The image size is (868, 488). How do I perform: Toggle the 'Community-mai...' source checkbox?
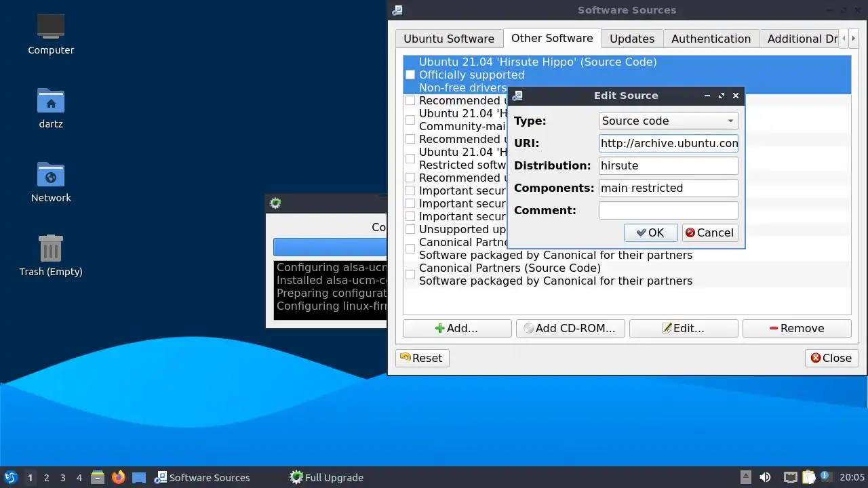click(410, 120)
